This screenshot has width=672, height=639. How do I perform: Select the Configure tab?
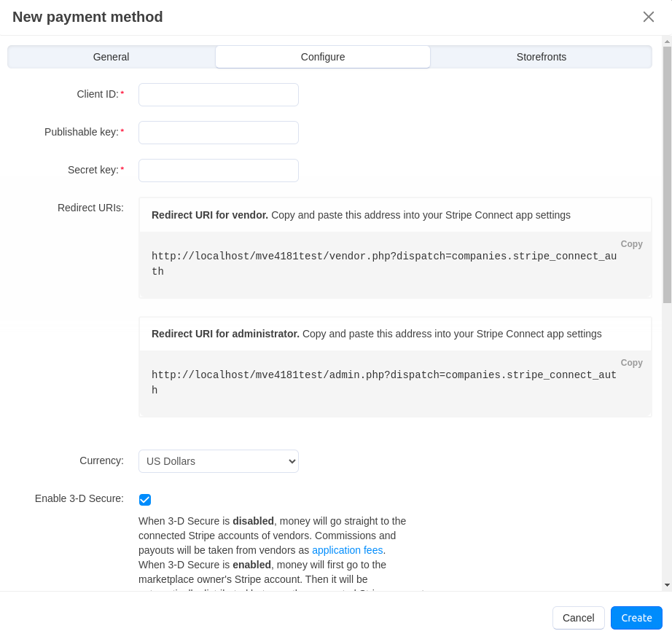323,57
